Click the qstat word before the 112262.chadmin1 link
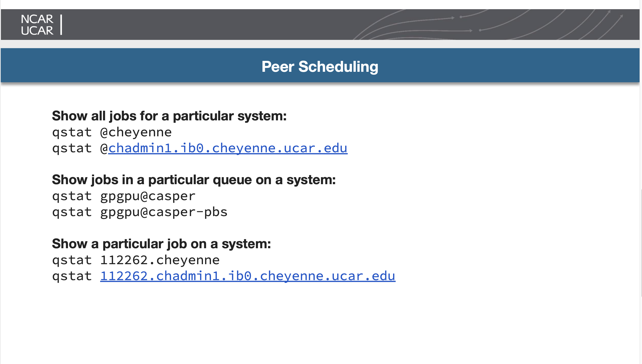 coord(72,276)
